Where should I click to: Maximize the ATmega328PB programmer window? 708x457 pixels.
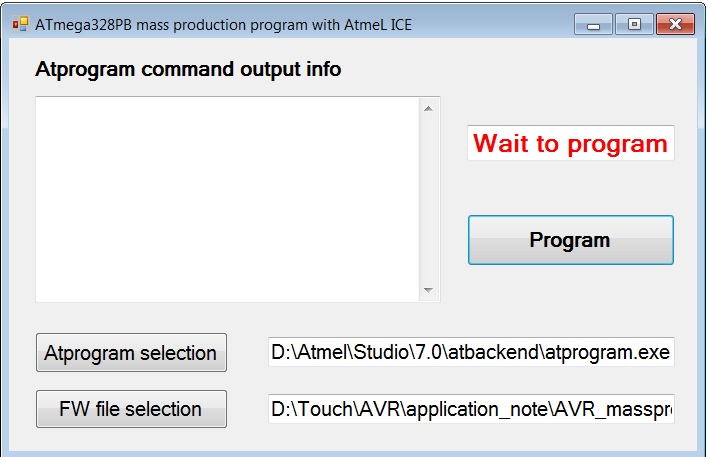(634, 24)
